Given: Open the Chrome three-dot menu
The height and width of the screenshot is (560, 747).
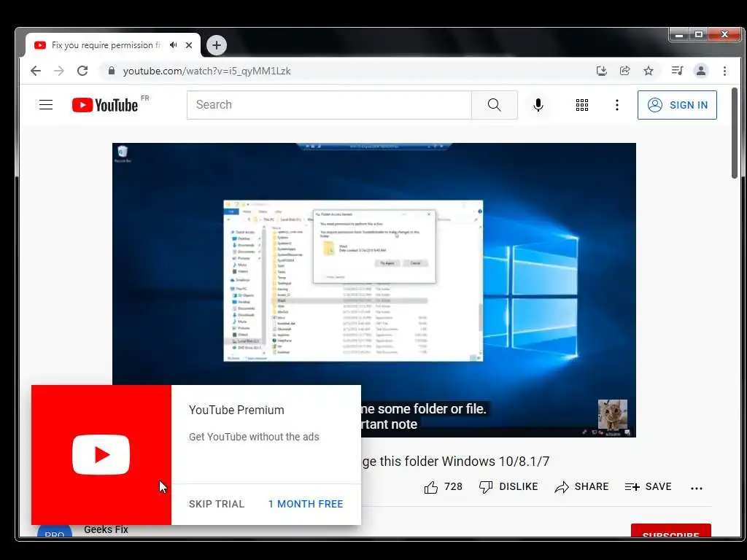Looking at the screenshot, I should [724, 71].
